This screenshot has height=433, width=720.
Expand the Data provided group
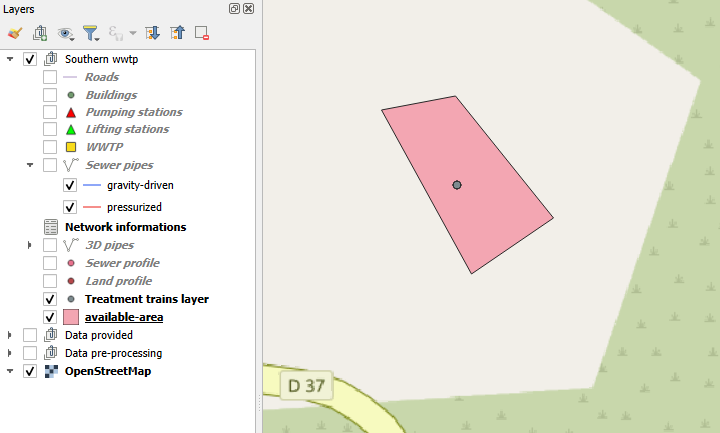tap(11, 335)
